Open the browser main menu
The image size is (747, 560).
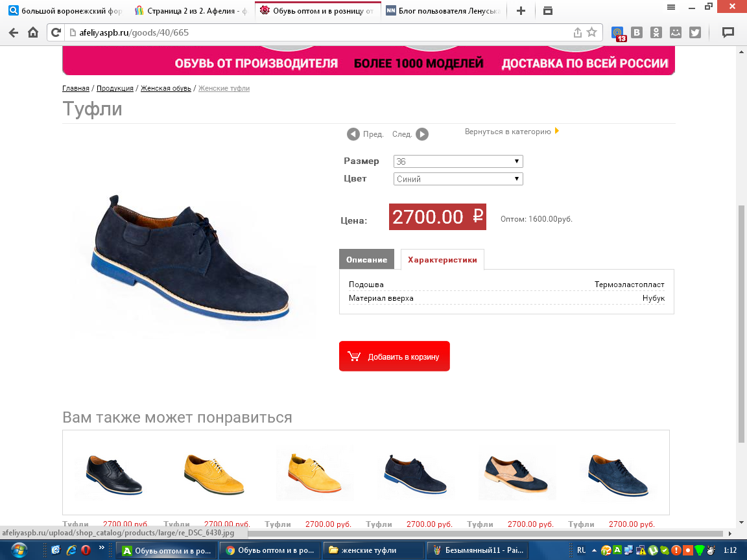(x=671, y=6)
